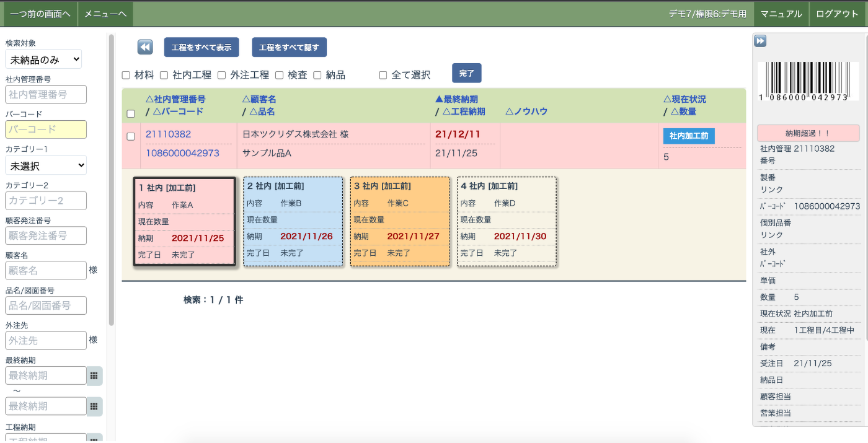Select process card 2 社内 作業B
The image size is (868, 443).
pyautogui.click(x=293, y=221)
